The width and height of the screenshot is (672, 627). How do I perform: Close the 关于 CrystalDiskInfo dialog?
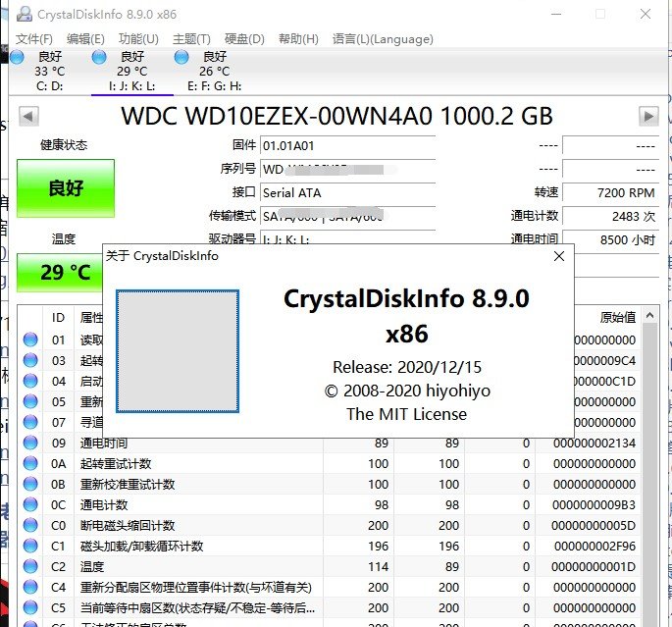coord(559,256)
